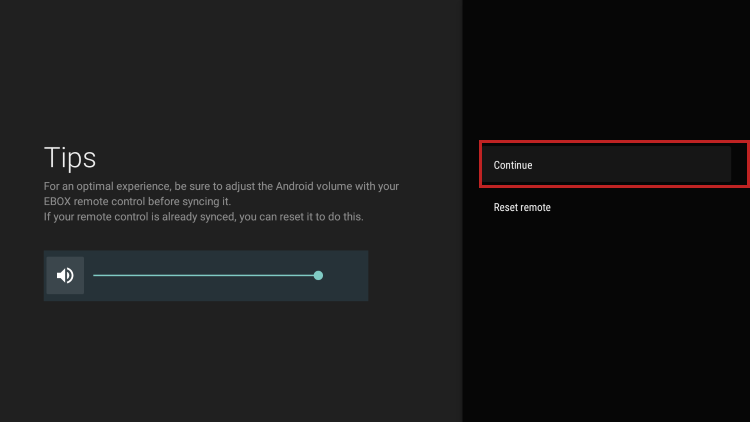Click the Continue menu item label text
The image size is (750, 422).
(x=513, y=165)
